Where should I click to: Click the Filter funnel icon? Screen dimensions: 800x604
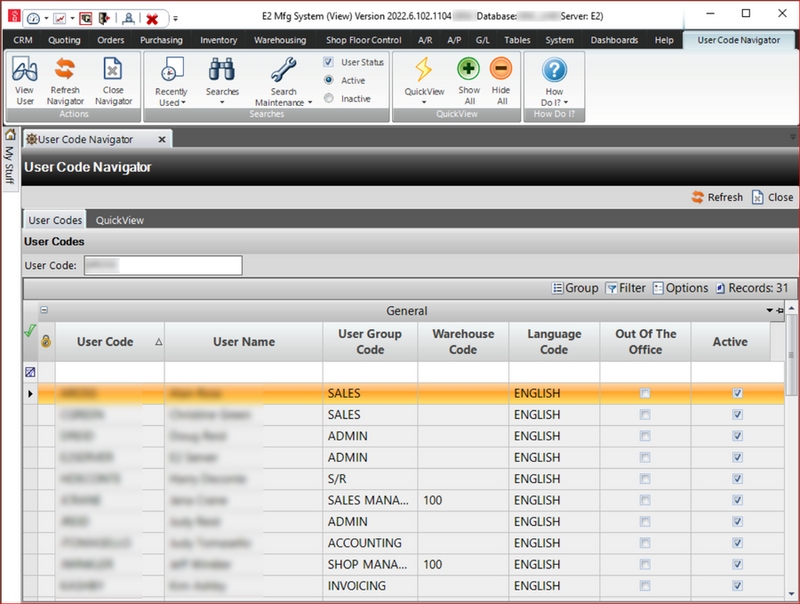[611, 288]
